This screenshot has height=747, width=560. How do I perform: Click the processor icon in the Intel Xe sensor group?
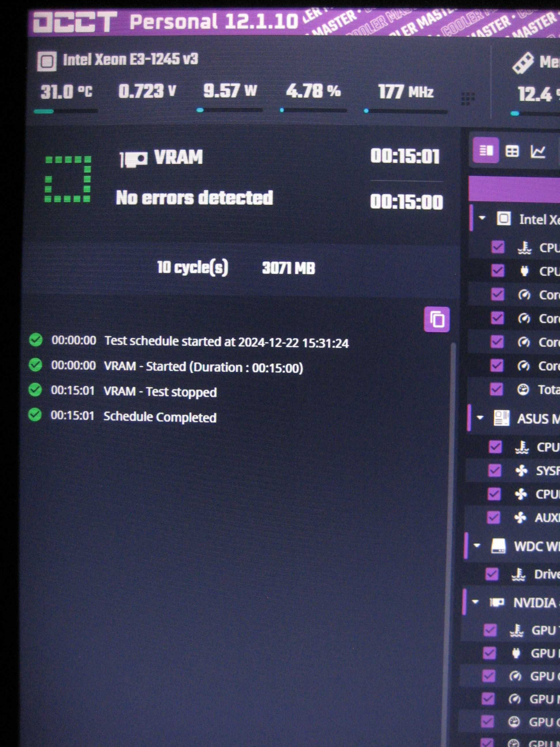[504, 218]
